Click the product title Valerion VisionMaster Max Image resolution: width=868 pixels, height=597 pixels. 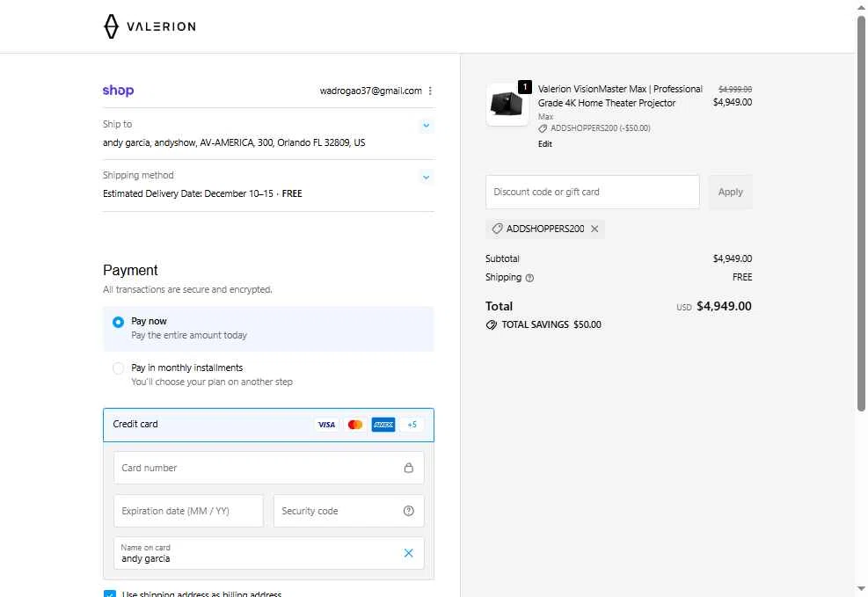(620, 96)
